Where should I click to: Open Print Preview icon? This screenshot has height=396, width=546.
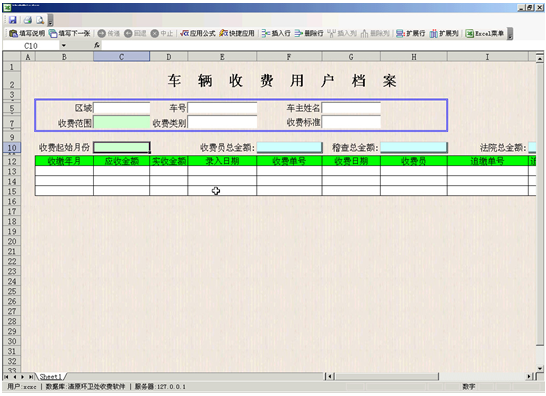40,20
